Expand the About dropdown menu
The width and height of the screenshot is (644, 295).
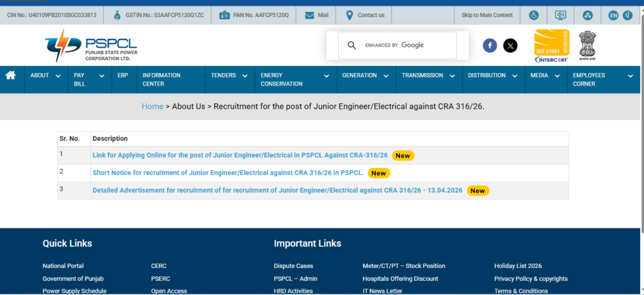point(45,75)
